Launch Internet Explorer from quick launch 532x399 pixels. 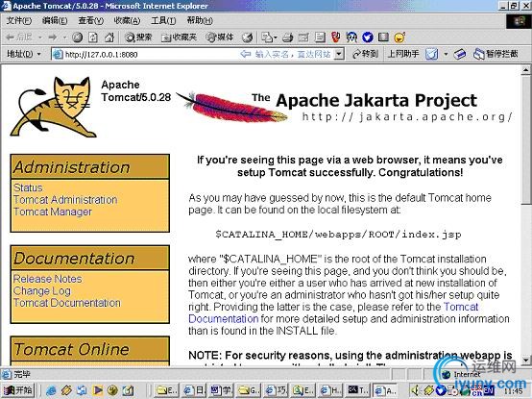pos(51,391)
